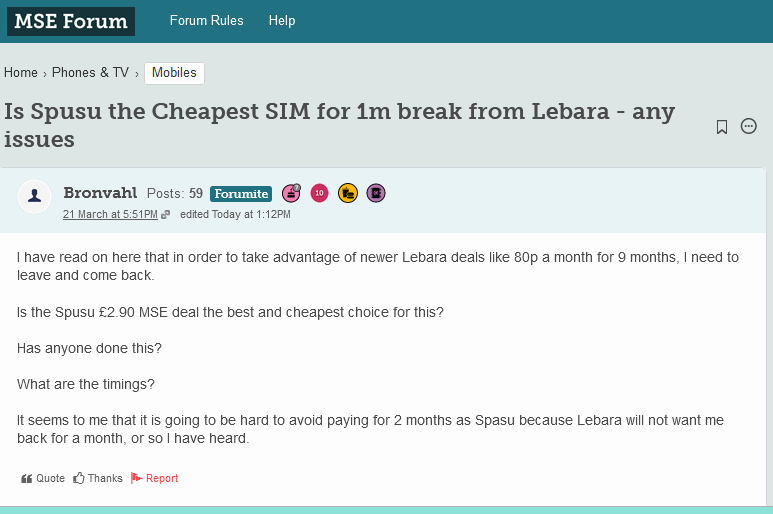The height and width of the screenshot is (514, 773).
Task: Click the red '10' posts badge
Action: coord(319,193)
